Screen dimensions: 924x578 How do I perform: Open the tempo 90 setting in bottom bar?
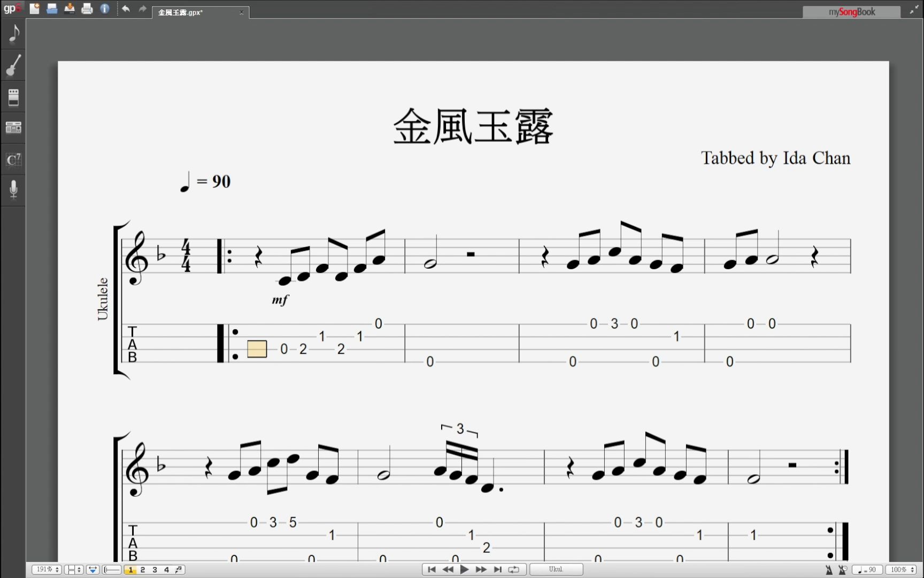[867, 570]
